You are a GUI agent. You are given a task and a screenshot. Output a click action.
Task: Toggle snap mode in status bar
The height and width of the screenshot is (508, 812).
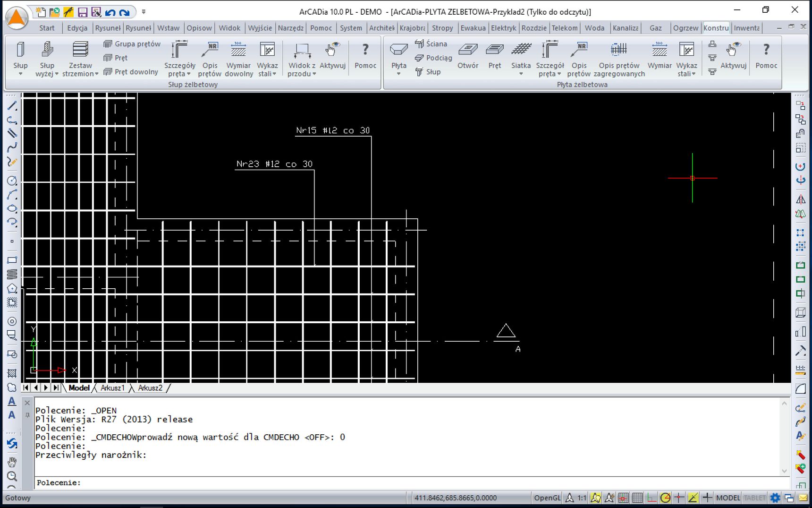pyautogui.click(x=624, y=498)
